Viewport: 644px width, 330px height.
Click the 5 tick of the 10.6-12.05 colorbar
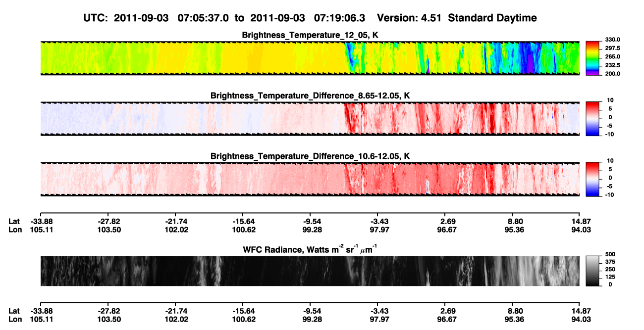pos(609,169)
